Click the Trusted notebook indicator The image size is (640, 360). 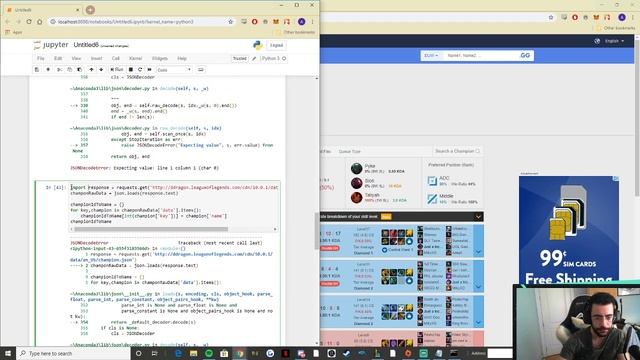point(240,59)
